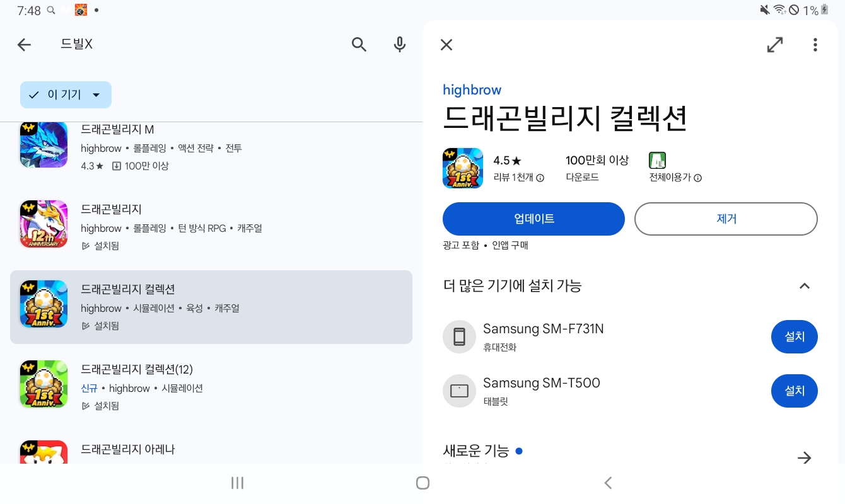This screenshot has width=845, height=504.
Task: Tap the 전체이용가 rating info icon
Action: 698,178
